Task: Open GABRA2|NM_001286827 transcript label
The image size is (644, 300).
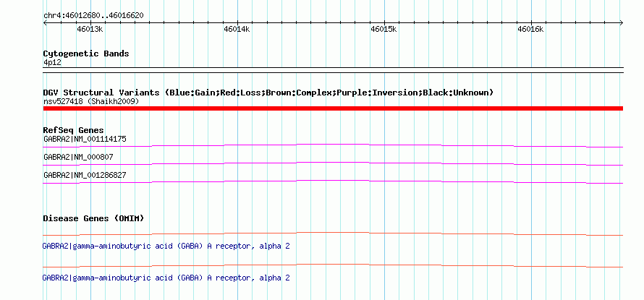Action: click(85, 175)
